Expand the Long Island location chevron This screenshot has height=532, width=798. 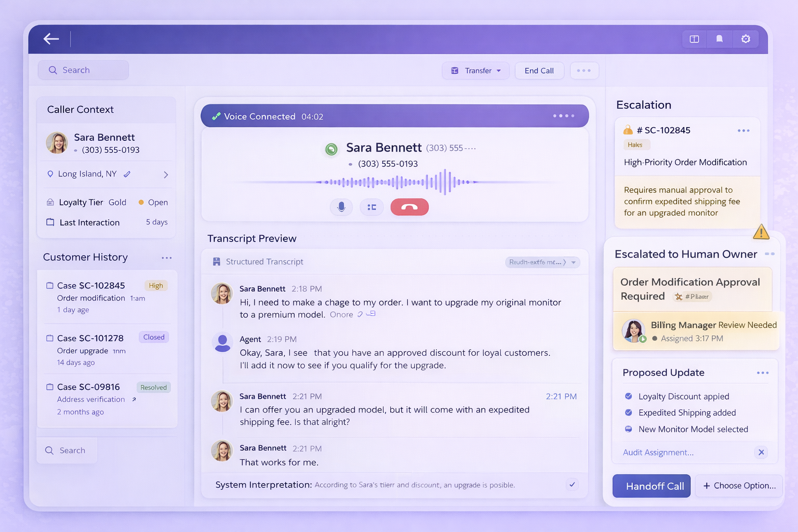[x=166, y=175]
